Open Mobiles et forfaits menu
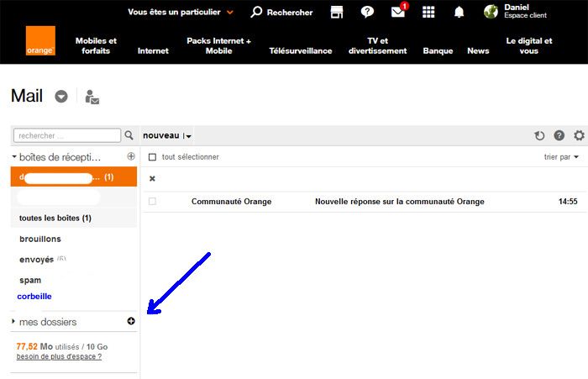The image size is (588, 379). (96, 45)
